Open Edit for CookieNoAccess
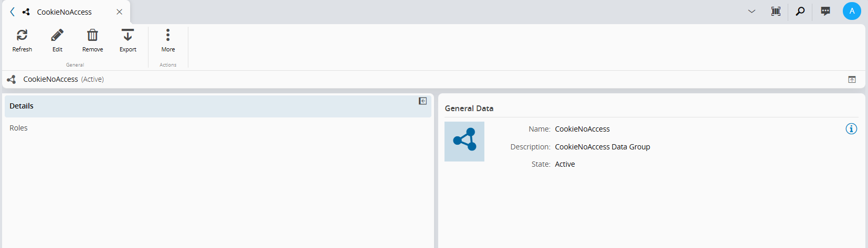Screen dimensions: 868x248 click(x=57, y=40)
